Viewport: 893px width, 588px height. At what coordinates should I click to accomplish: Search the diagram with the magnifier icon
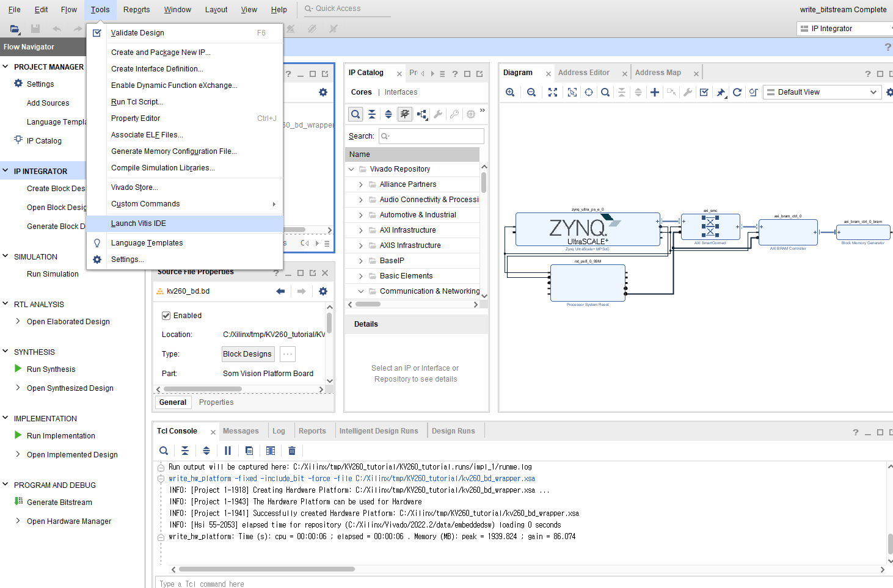coord(605,92)
